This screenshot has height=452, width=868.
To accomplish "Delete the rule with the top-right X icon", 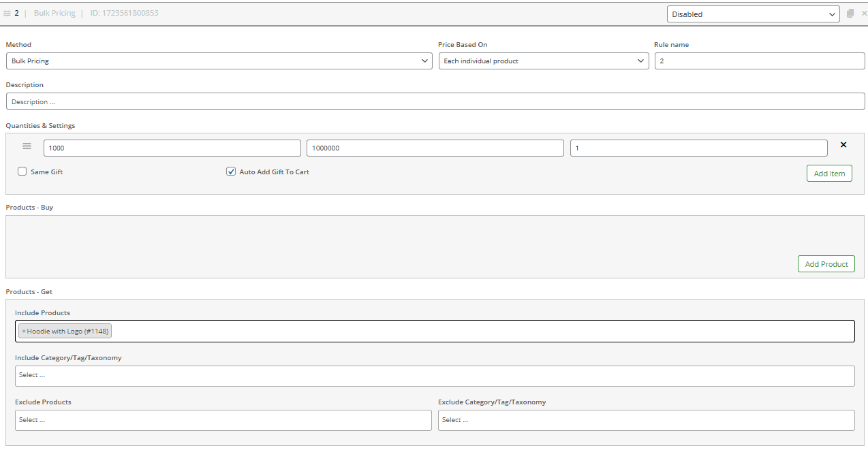I will [864, 14].
